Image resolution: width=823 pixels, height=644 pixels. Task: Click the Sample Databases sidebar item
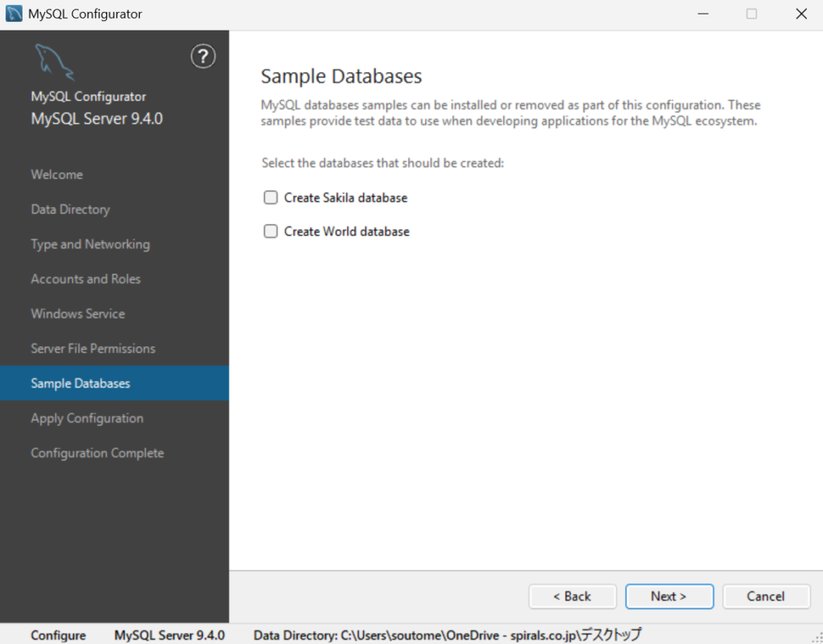click(x=80, y=384)
